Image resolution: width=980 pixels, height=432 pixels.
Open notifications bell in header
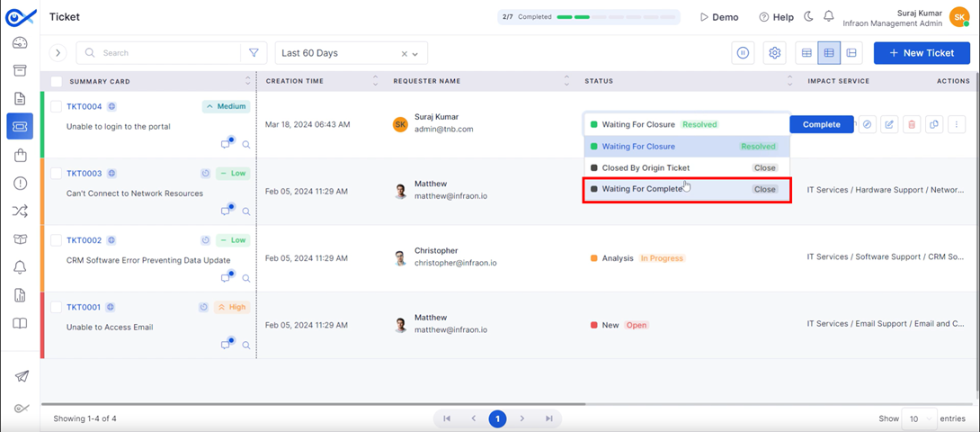[x=828, y=17]
